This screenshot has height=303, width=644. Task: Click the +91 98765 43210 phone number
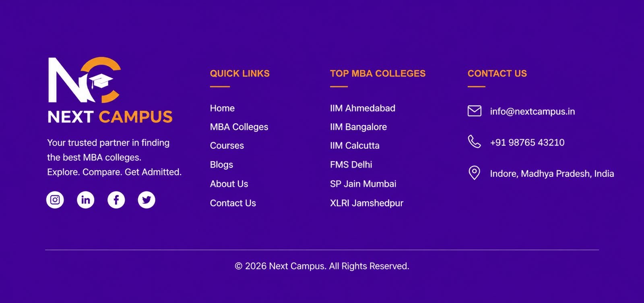pos(527,142)
